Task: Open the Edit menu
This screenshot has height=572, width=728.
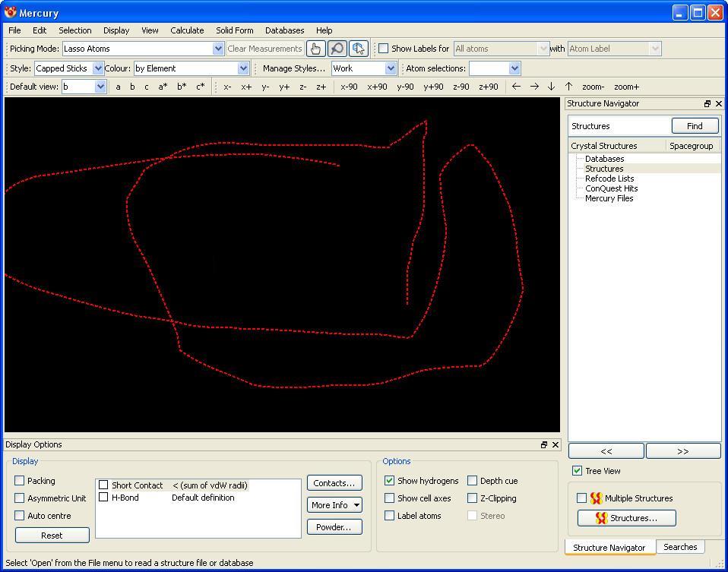Action: [40, 30]
